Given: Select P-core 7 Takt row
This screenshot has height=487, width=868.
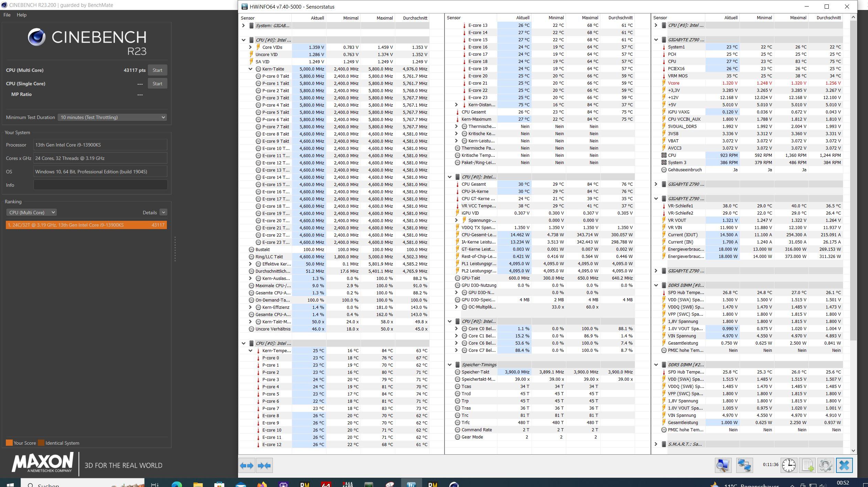Looking at the screenshot, I should click(334, 127).
